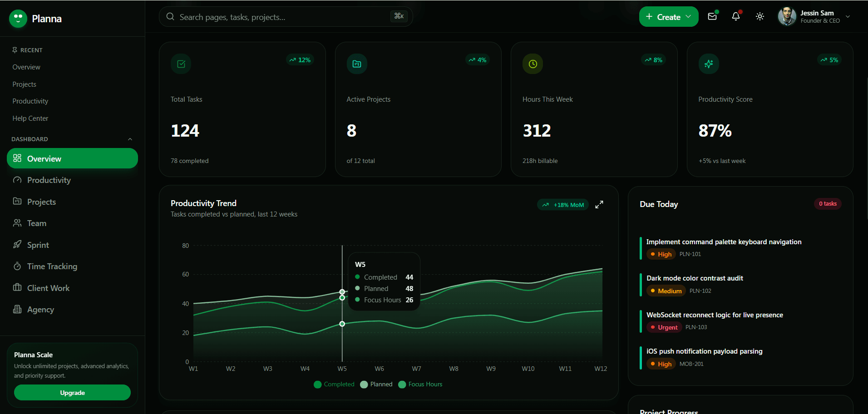Image resolution: width=868 pixels, height=414 pixels.
Task: Click the search magnifier icon
Action: (x=170, y=17)
